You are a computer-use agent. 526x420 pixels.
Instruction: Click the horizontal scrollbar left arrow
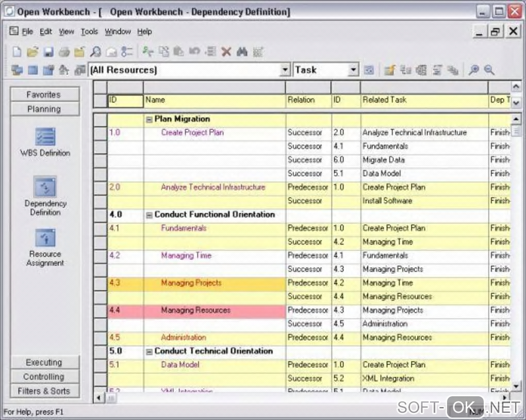pyautogui.click(x=98, y=398)
